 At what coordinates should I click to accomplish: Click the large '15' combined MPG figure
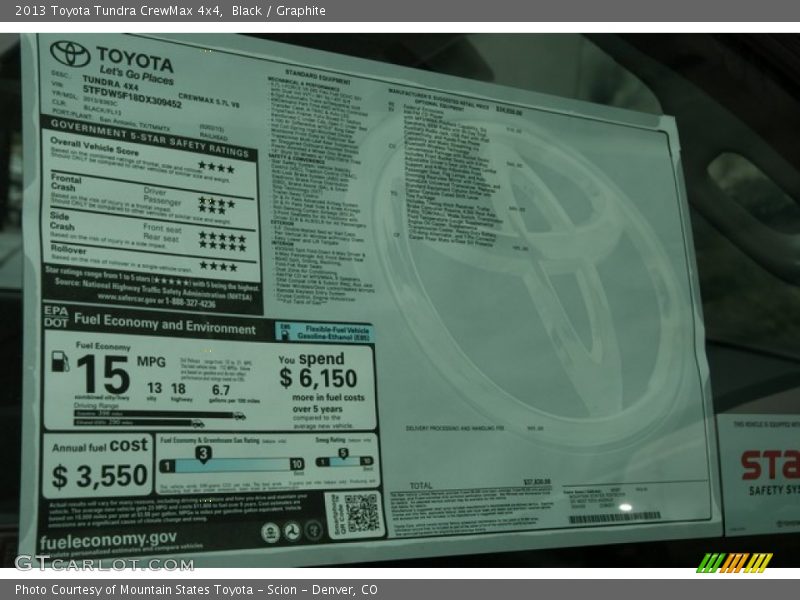click(x=104, y=374)
